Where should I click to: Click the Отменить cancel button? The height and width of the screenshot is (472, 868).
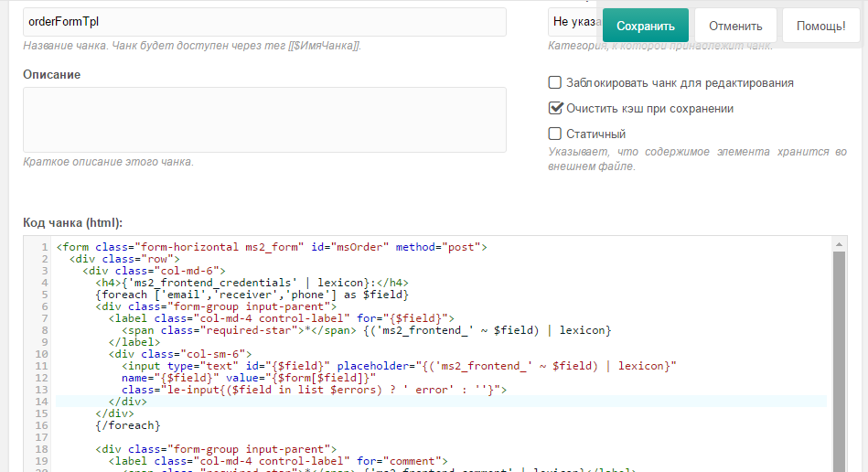pyautogui.click(x=735, y=26)
